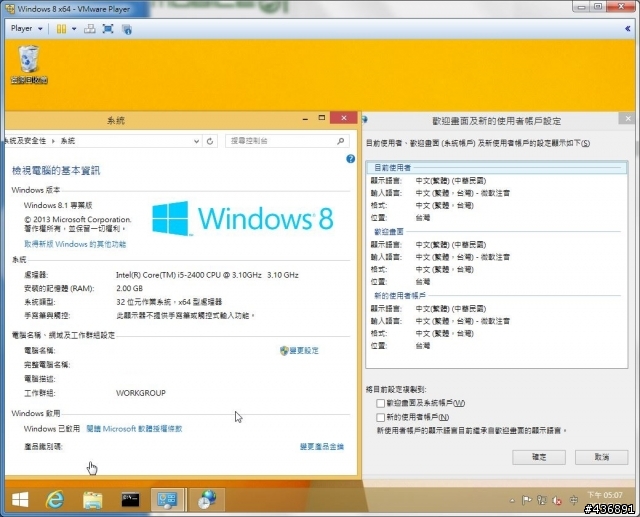Click the search magnifier icon
This screenshot has width=640, height=517.
click(x=341, y=141)
